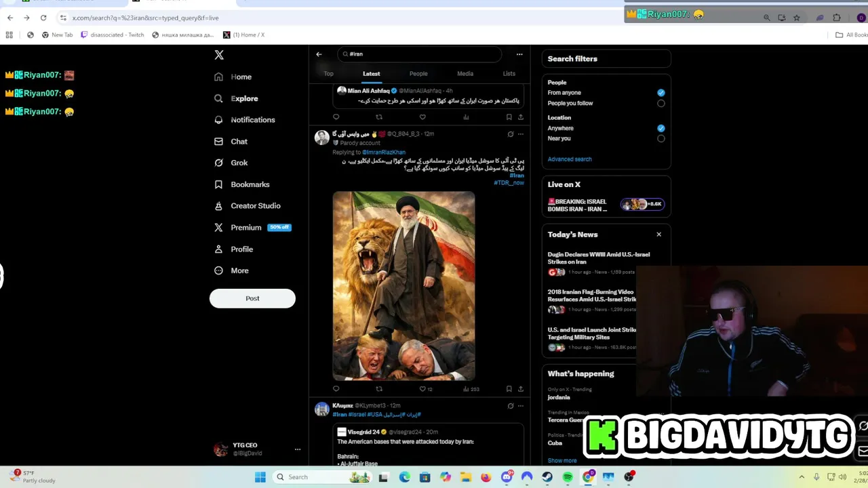Click the Premium X icon

pyautogui.click(x=218, y=228)
